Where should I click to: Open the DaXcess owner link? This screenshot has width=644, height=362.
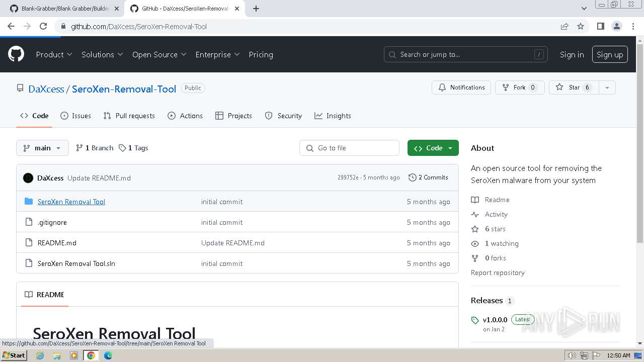(x=46, y=89)
